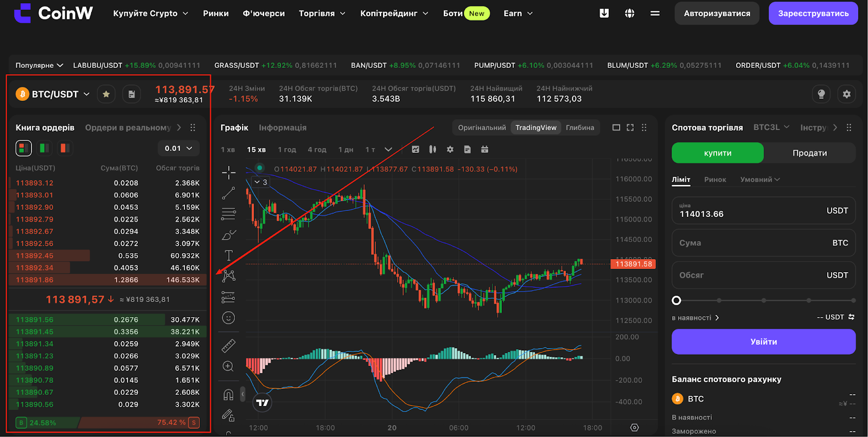Viewport: 868px width, 437px height.
Task: Click the download app icon in header
Action: coord(604,13)
